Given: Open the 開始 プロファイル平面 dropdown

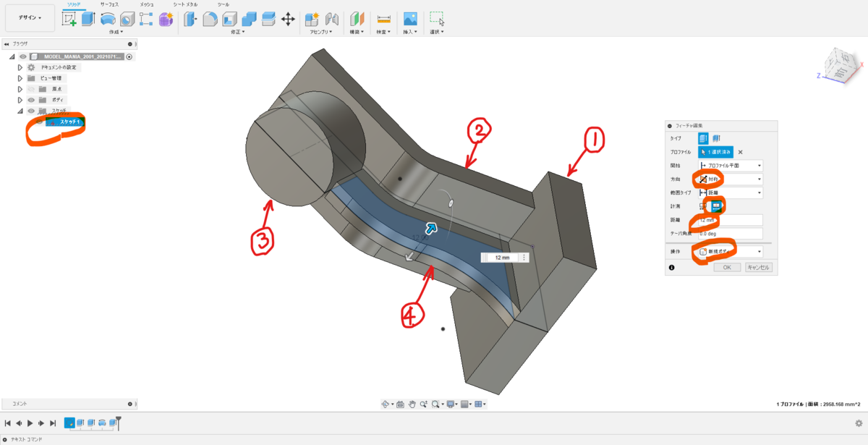Looking at the screenshot, I should coord(731,166).
